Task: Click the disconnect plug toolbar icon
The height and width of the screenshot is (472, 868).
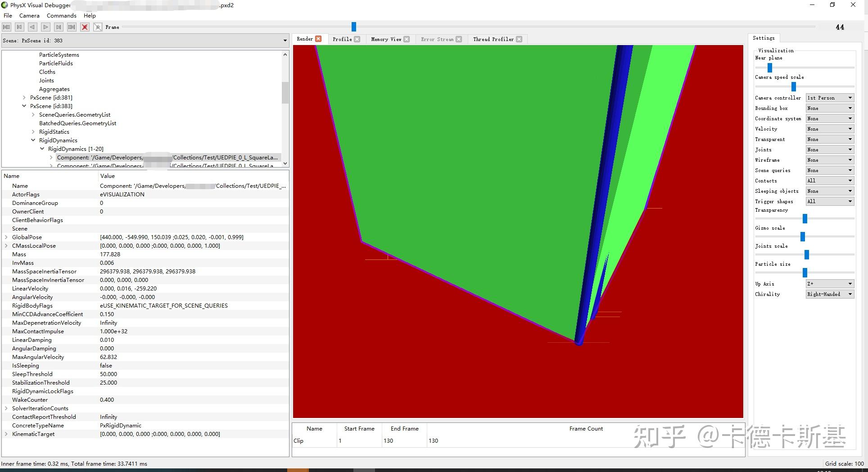Action: (x=98, y=27)
